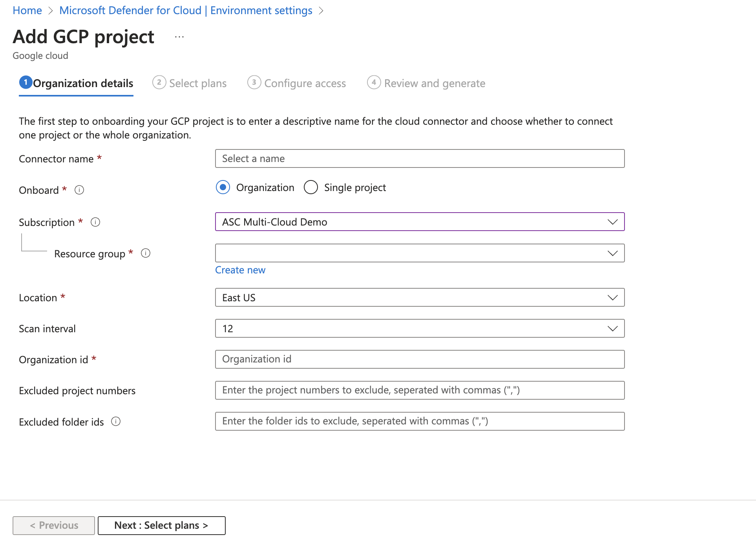Open the Configure access tab

pos(305,83)
